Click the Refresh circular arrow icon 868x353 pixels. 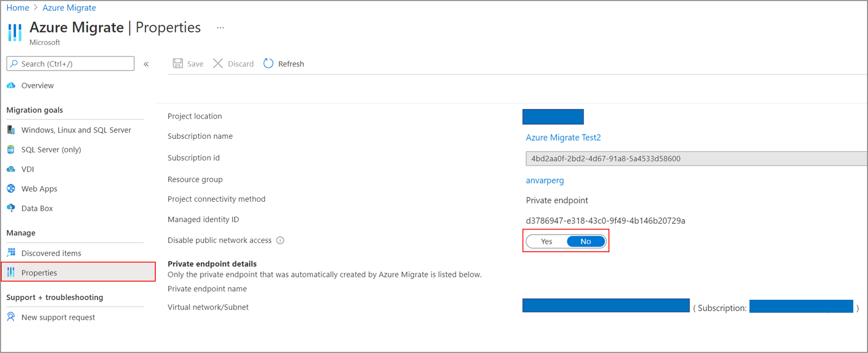point(268,64)
